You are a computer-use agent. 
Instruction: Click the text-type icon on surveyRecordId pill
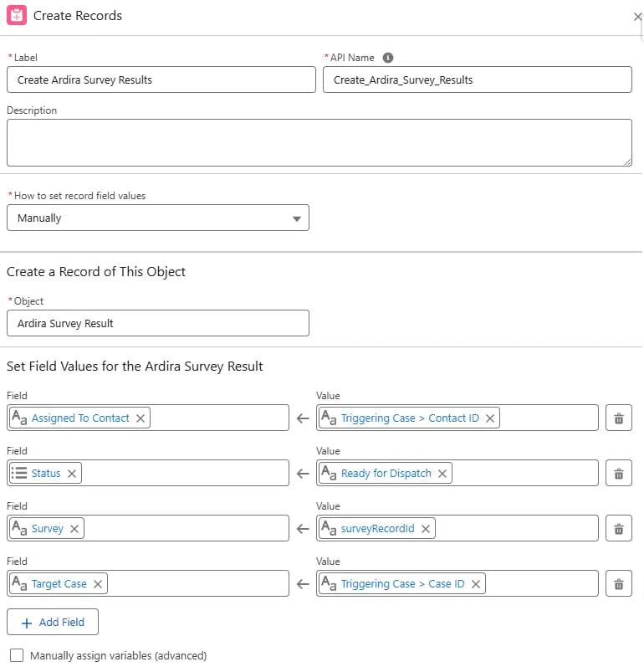click(x=329, y=528)
